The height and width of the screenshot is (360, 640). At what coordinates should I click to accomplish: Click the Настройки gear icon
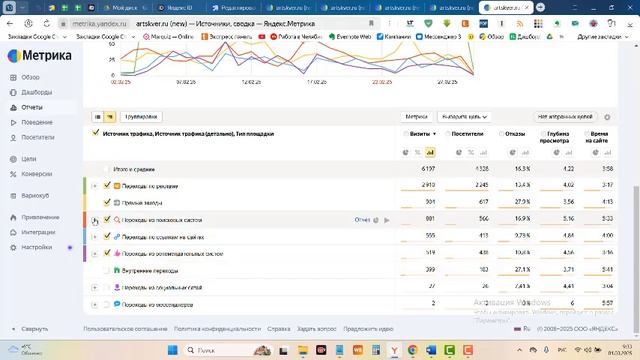(13, 247)
